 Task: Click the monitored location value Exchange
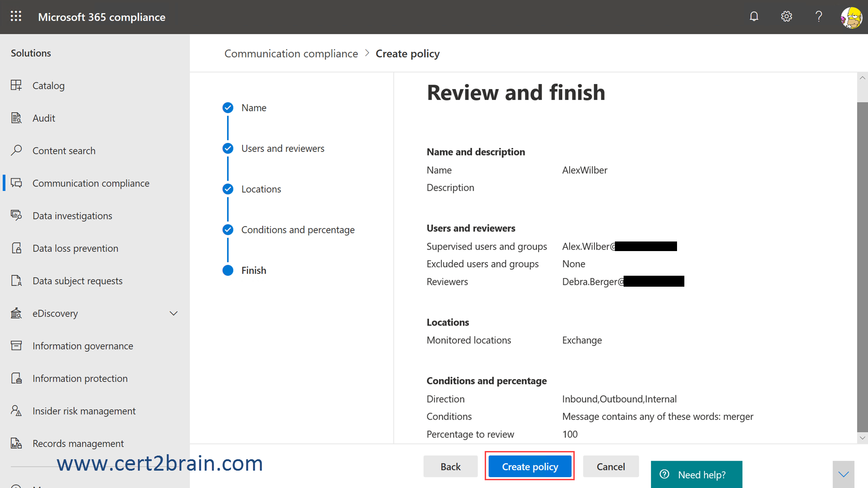[582, 340]
